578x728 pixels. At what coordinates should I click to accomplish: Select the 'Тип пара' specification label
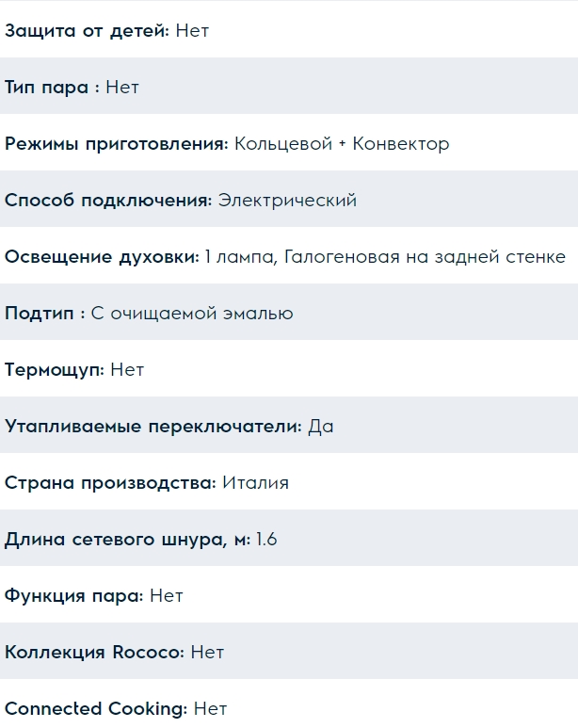52,87
